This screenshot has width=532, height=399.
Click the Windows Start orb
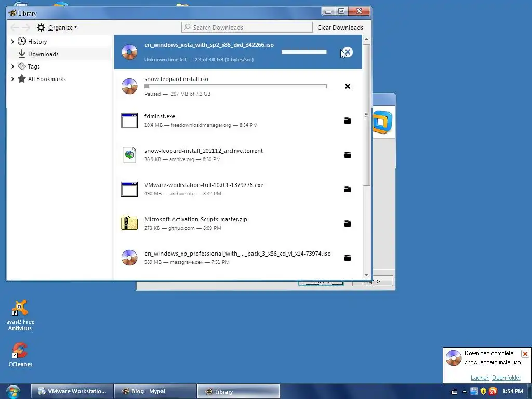pyautogui.click(x=13, y=392)
